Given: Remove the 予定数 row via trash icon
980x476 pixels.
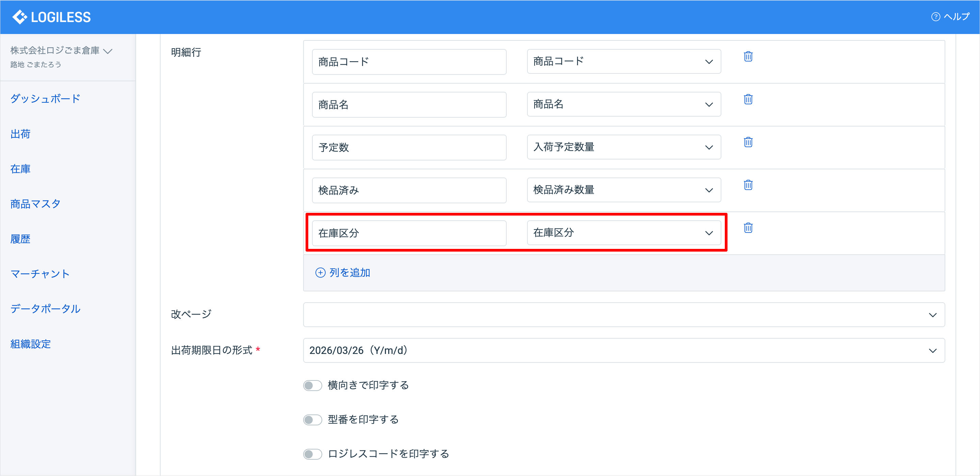Looking at the screenshot, I should (748, 142).
